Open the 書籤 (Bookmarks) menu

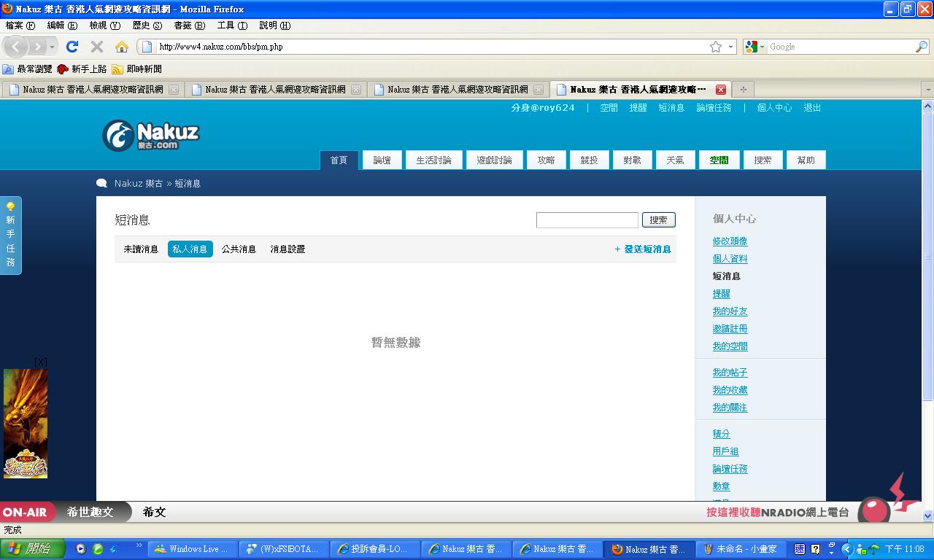tap(188, 26)
